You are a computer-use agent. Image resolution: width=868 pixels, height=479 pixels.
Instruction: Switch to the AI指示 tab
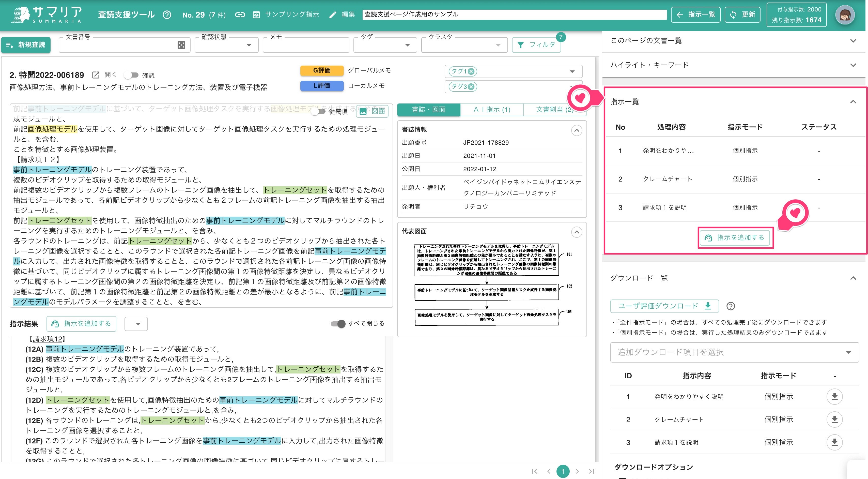pyautogui.click(x=492, y=110)
